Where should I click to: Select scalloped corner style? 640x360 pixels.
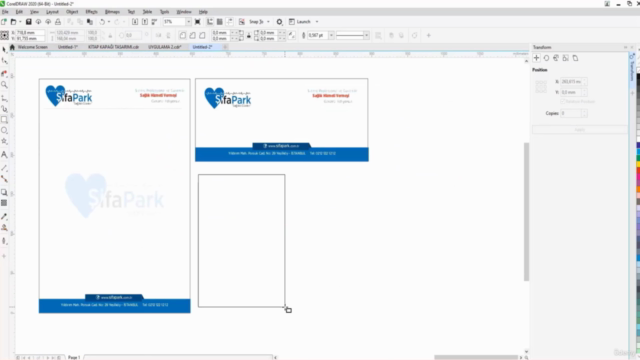(x=192, y=36)
